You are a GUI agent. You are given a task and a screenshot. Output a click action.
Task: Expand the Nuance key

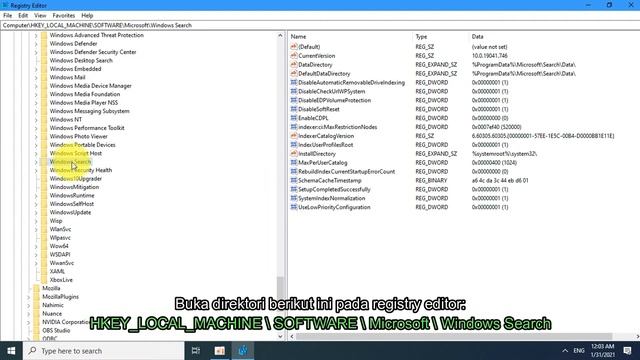point(29,313)
